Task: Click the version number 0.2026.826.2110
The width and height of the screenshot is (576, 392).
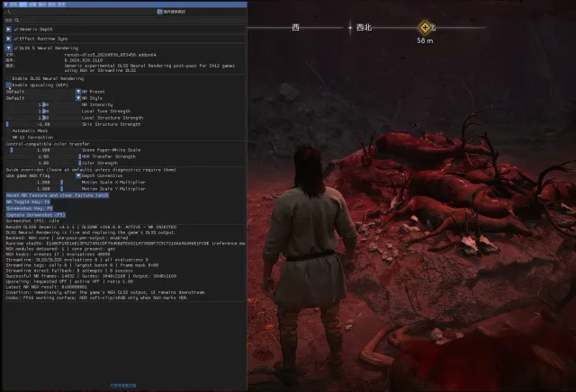Action: [x=84, y=60]
